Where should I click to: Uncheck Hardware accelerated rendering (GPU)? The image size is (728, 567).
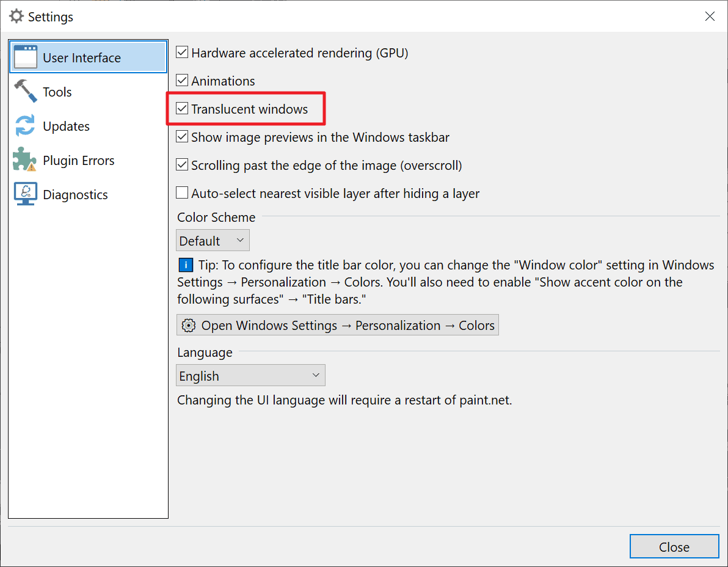pyautogui.click(x=182, y=52)
